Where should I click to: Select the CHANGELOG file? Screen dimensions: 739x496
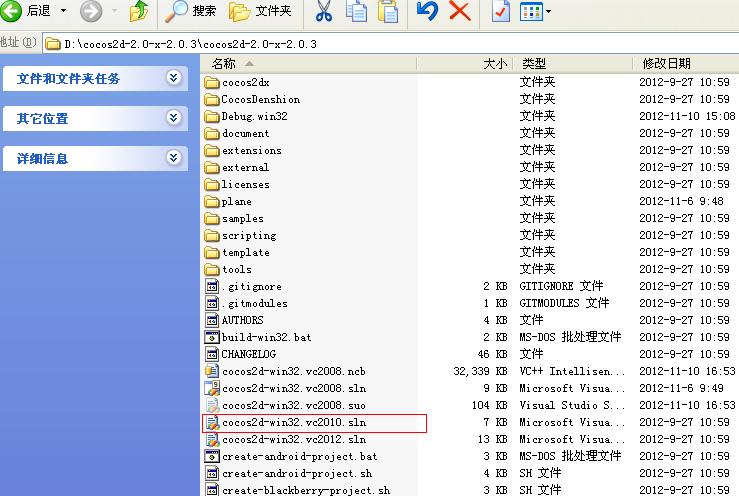(x=240, y=354)
